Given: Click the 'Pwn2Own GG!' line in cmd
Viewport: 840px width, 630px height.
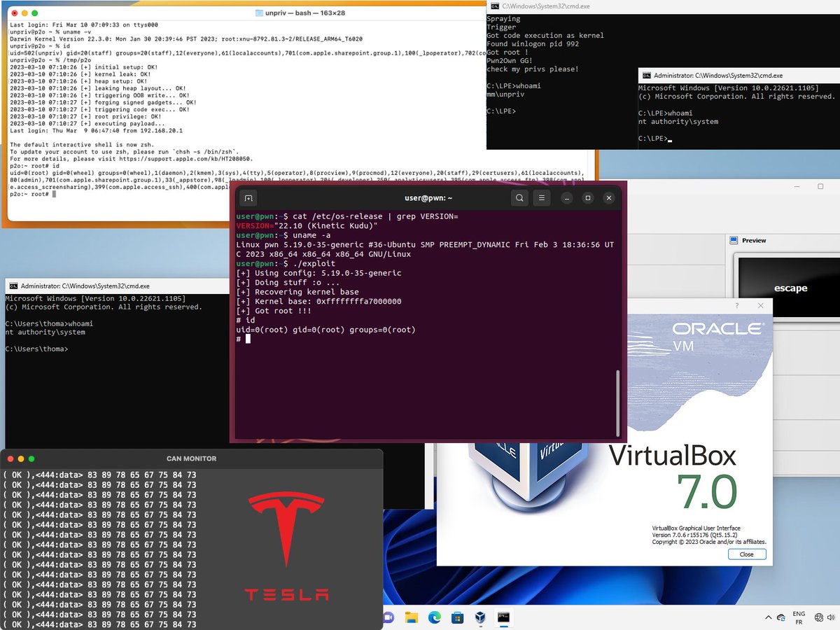Looking at the screenshot, I should pos(510,61).
